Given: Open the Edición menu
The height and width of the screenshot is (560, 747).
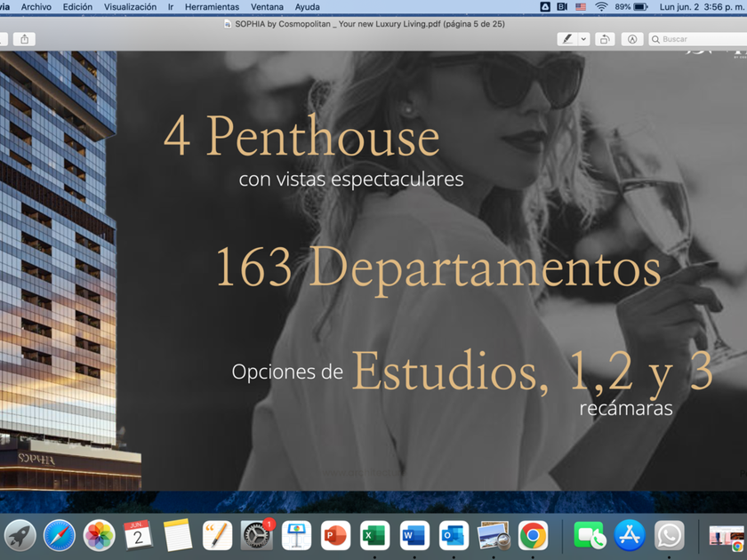Looking at the screenshot, I should (77, 7).
